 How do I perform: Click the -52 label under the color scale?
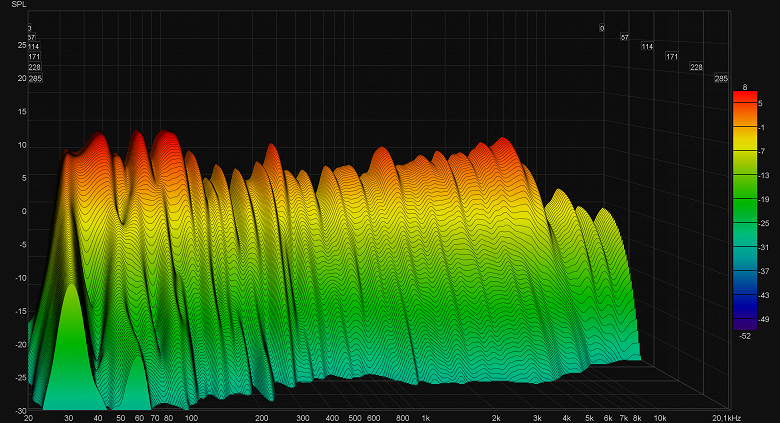[745, 337]
